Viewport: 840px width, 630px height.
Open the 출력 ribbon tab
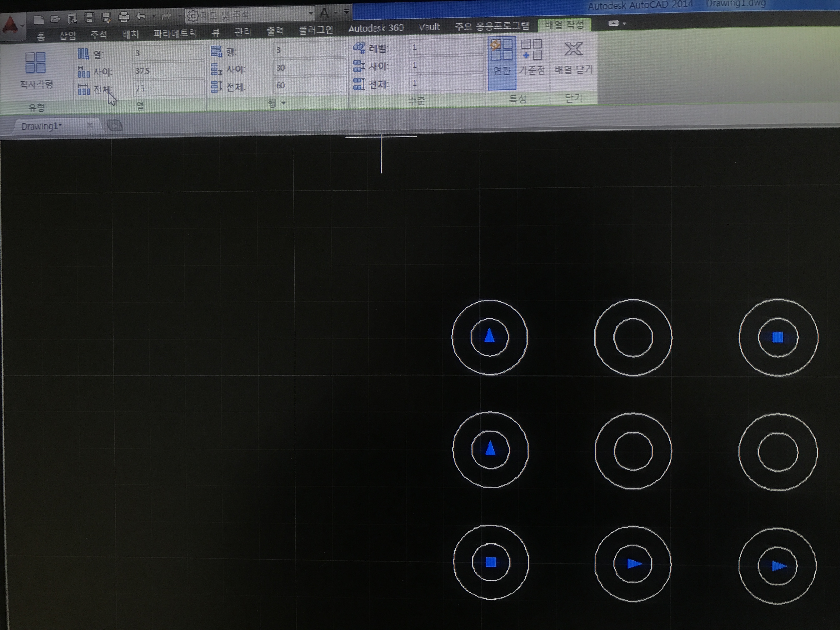click(275, 31)
